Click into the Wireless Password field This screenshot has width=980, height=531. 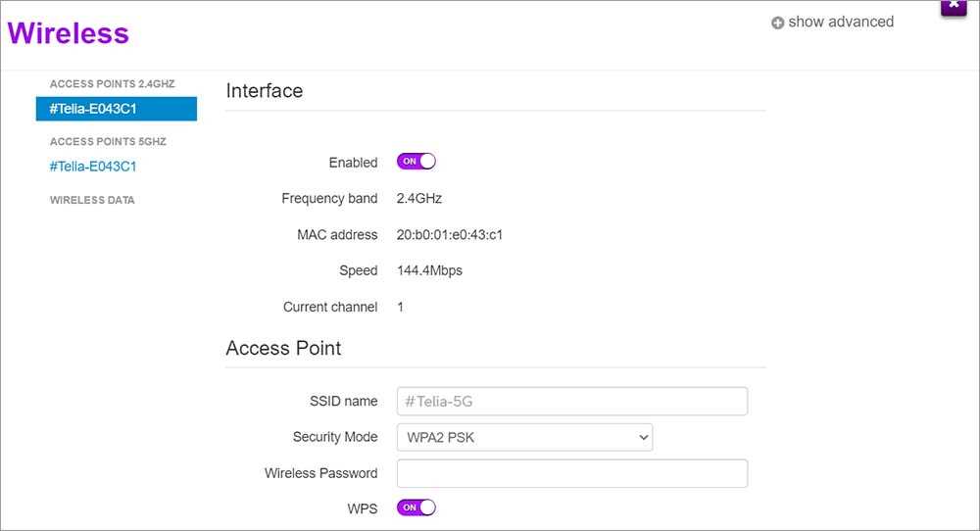click(572, 473)
